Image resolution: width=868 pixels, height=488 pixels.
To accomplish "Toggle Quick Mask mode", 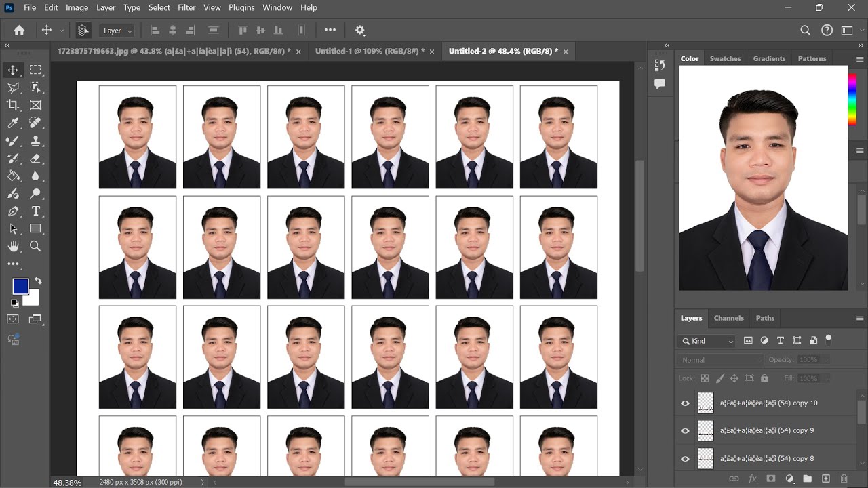I will [13, 319].
